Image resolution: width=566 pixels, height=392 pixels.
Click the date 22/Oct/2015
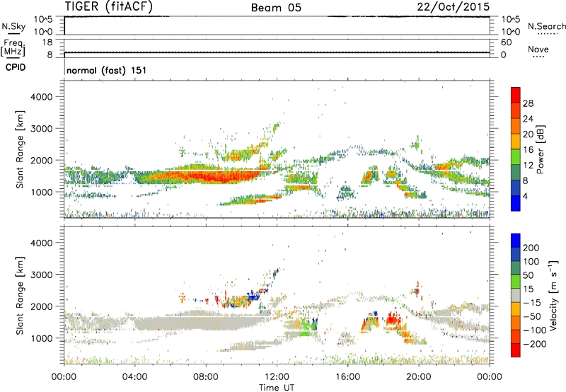(x=454, y=7)
